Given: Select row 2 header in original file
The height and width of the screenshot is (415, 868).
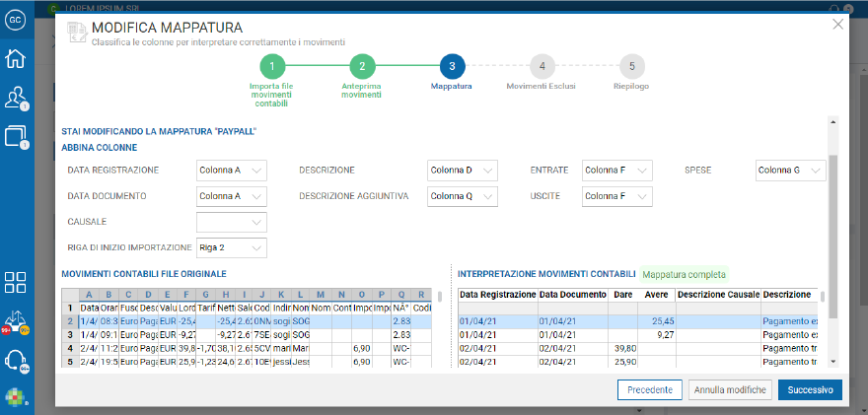Looking at the screenshot, I should (70, 321).
